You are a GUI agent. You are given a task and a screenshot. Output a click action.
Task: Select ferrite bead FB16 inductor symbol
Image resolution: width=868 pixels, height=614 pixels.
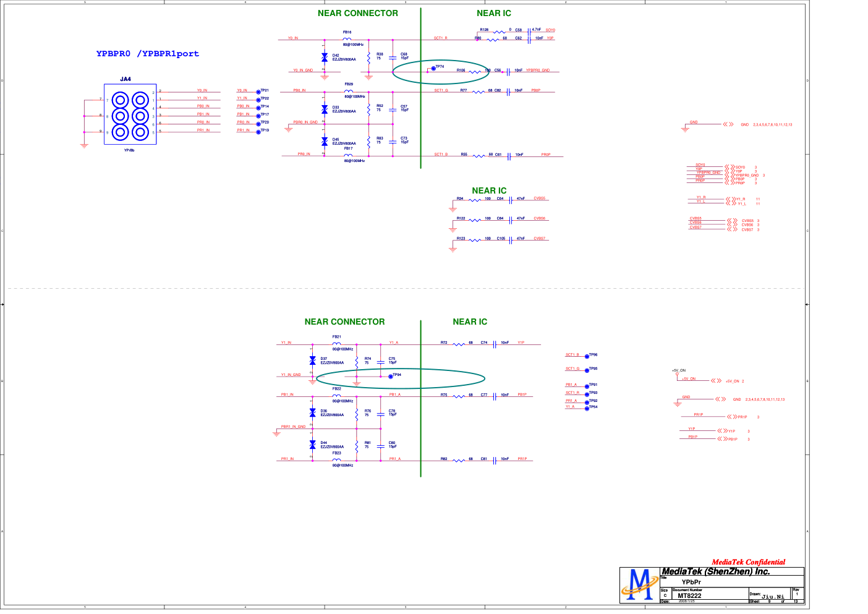pos(347,38)
